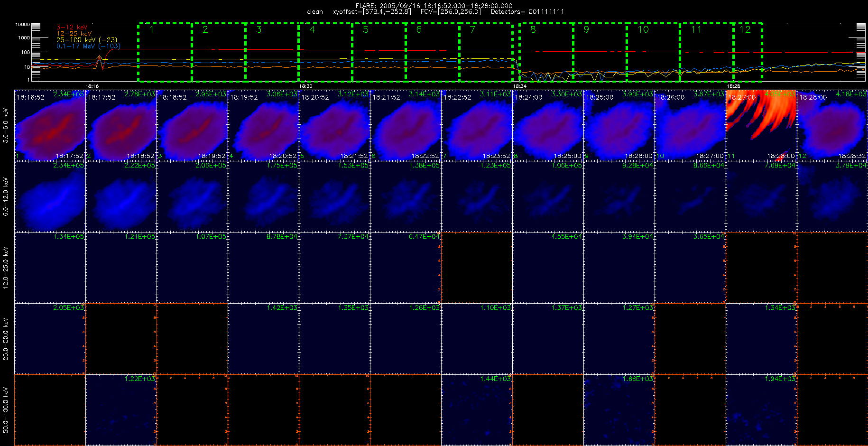Click the word clean in the header
Viewport: 868px width, 446px height.
click(x=314, y=12)
